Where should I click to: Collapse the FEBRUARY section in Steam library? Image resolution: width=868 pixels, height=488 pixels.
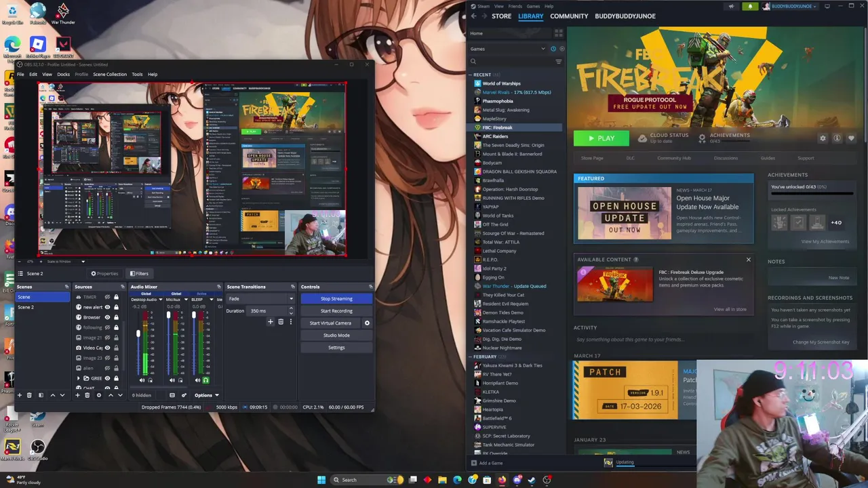[471, 357]
